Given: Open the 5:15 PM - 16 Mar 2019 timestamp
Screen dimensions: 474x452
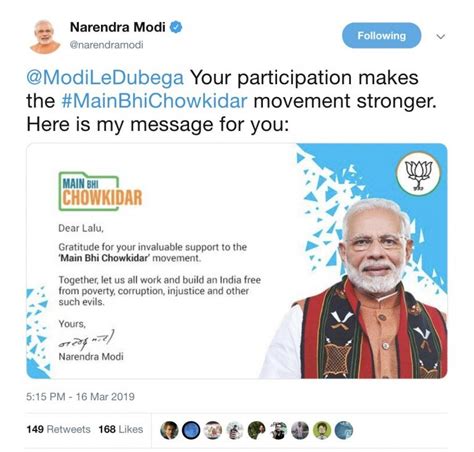Looking at the screenshot, I should [x=80, y=397].
